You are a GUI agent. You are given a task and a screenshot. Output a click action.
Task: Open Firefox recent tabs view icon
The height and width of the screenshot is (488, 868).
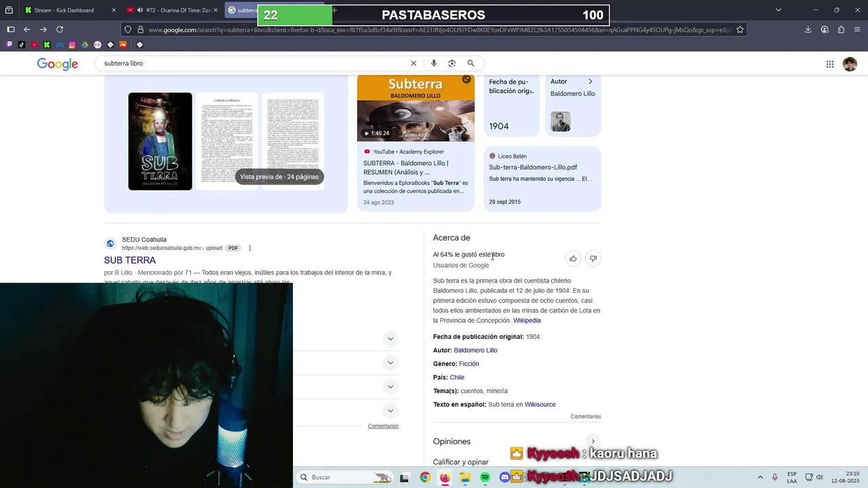point(9,10)
